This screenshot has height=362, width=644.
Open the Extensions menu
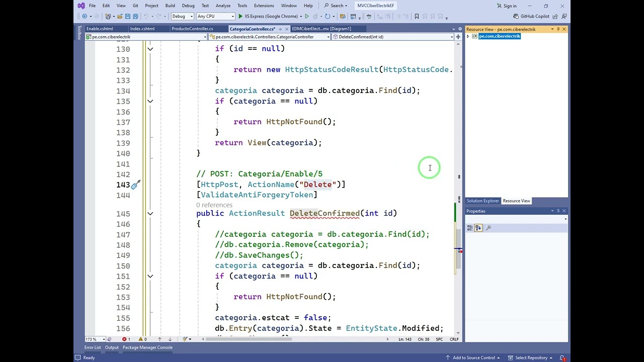pos(264,6)
